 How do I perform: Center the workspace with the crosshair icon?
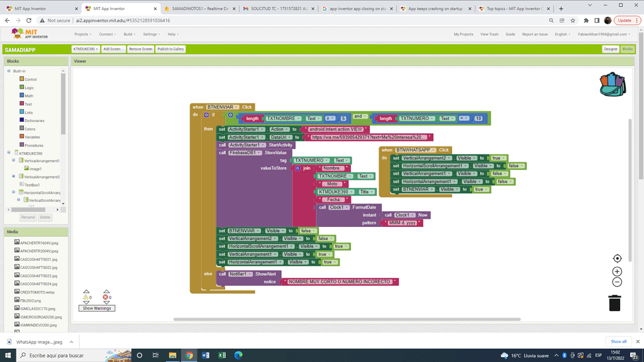617,258
